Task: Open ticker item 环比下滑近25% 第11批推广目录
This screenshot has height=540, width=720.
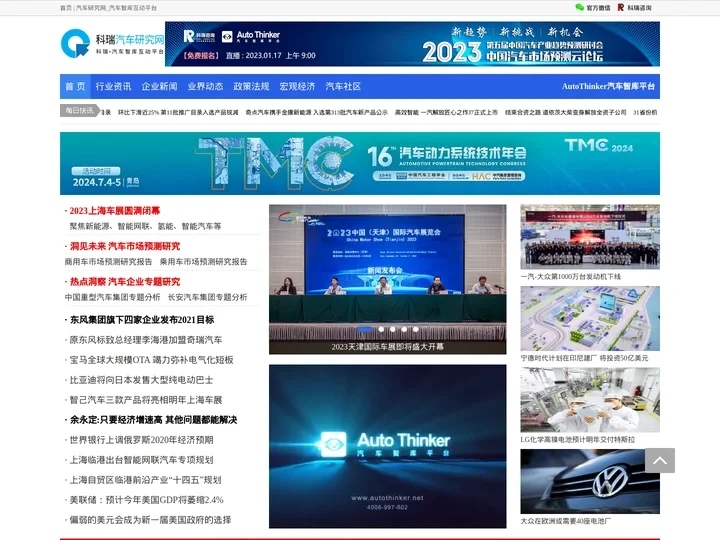Action: 178,112
